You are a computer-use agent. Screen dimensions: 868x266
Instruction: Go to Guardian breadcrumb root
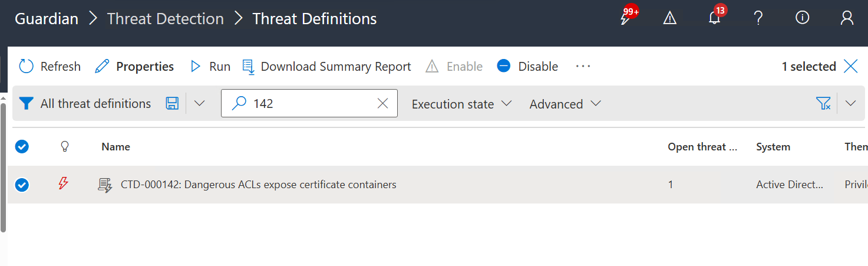click(47, 19)
